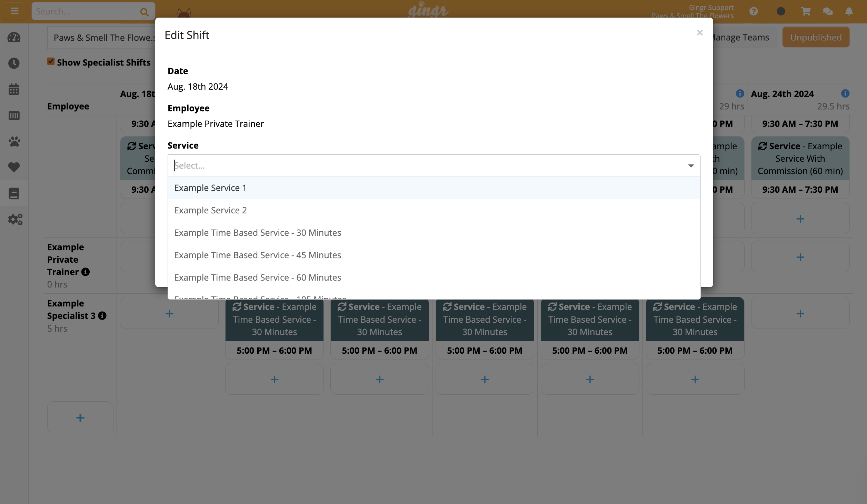The image size is (867, 504).
Task: Select Example Service 1 option
Action: point(434,188)
